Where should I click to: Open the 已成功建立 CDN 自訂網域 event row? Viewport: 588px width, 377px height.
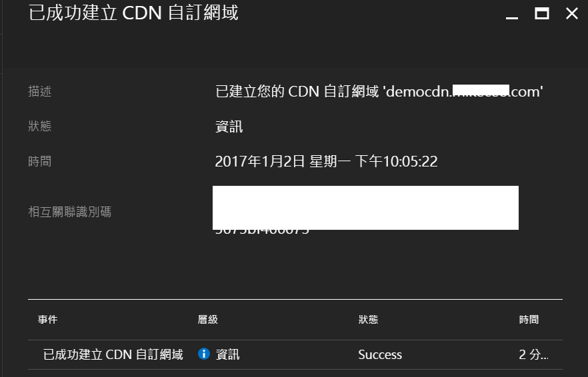pyautogui.click(x=295, y=354)
